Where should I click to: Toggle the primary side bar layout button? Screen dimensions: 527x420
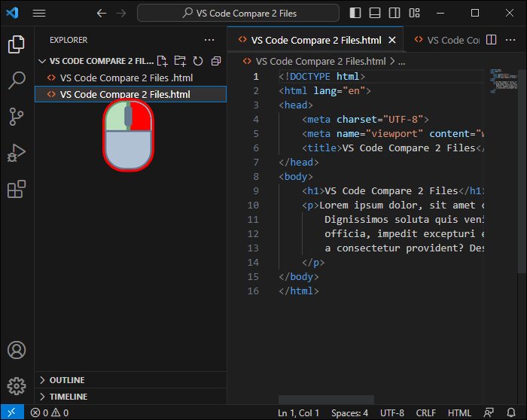(355, 13)
